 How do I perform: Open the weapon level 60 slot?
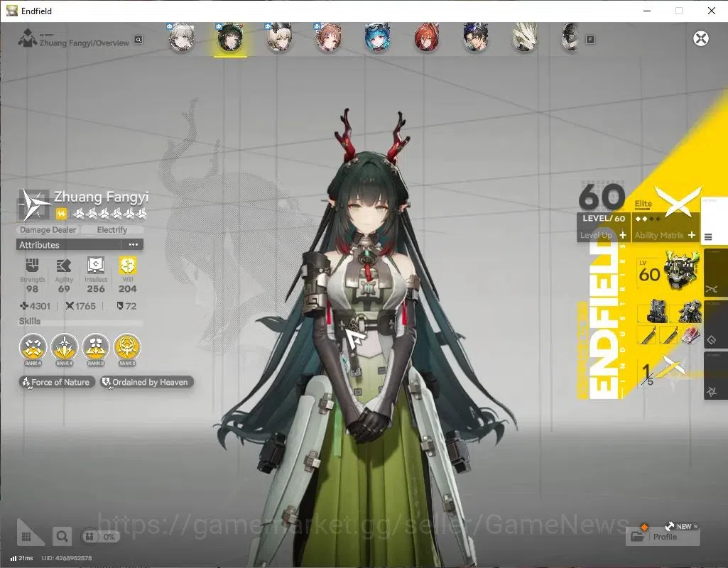[x=669, y=273]
